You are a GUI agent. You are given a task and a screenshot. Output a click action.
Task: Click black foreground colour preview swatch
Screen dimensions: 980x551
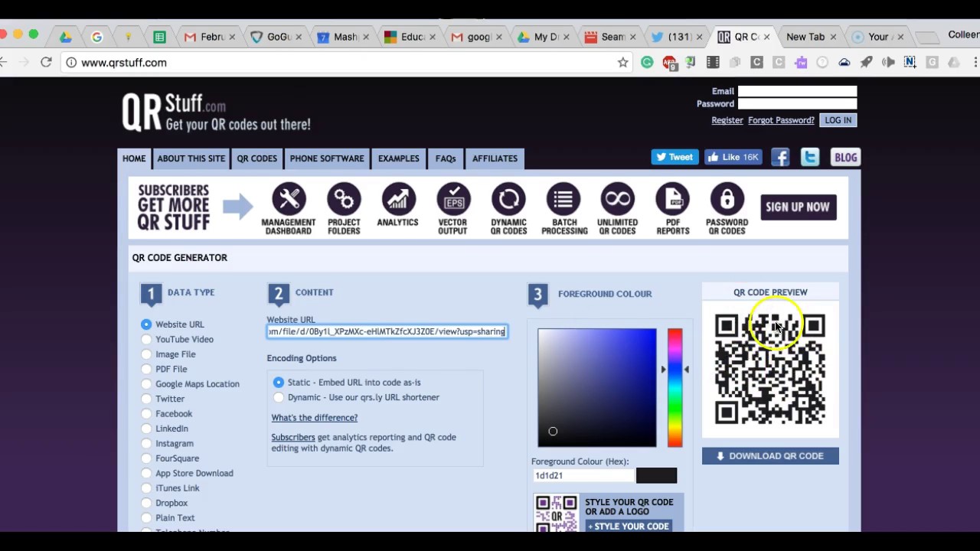coord(656,475)
